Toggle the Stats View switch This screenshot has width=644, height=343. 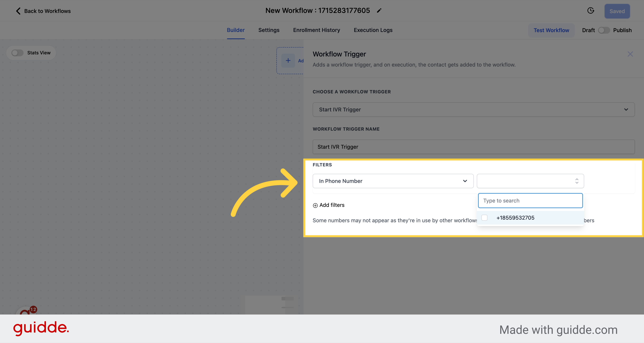tap(17, 53)
